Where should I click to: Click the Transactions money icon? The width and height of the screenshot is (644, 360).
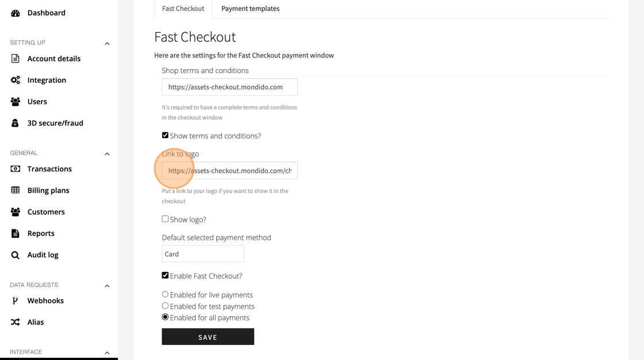(16, 169)
